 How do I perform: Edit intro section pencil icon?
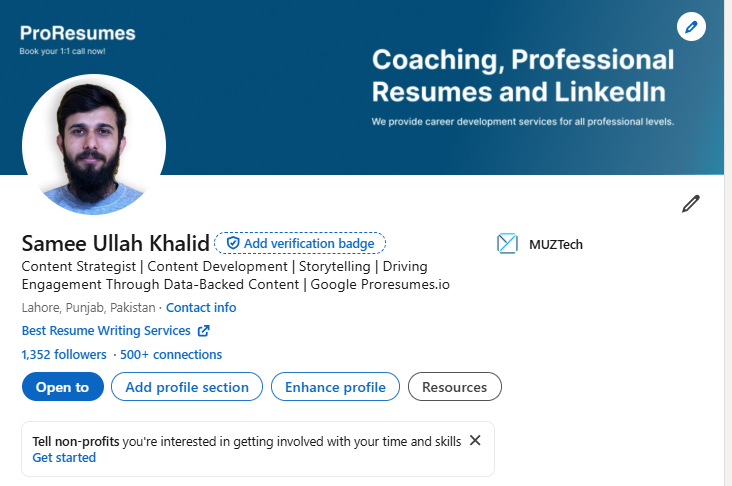(690, 204)
